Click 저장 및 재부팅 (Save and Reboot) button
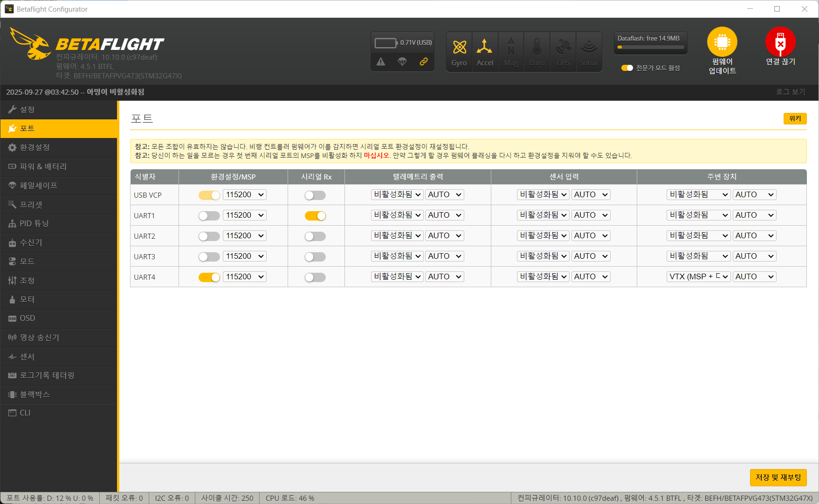This screenshot has height=504, width=819. click(778, 477)
